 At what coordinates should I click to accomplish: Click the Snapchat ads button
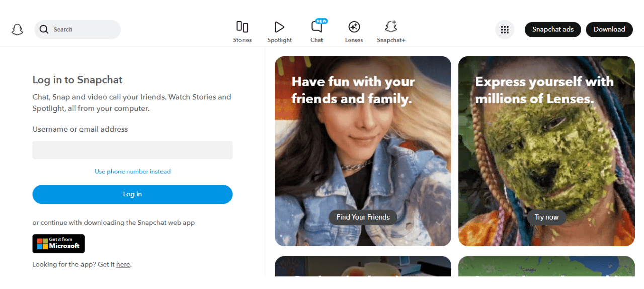coord(553,29)
